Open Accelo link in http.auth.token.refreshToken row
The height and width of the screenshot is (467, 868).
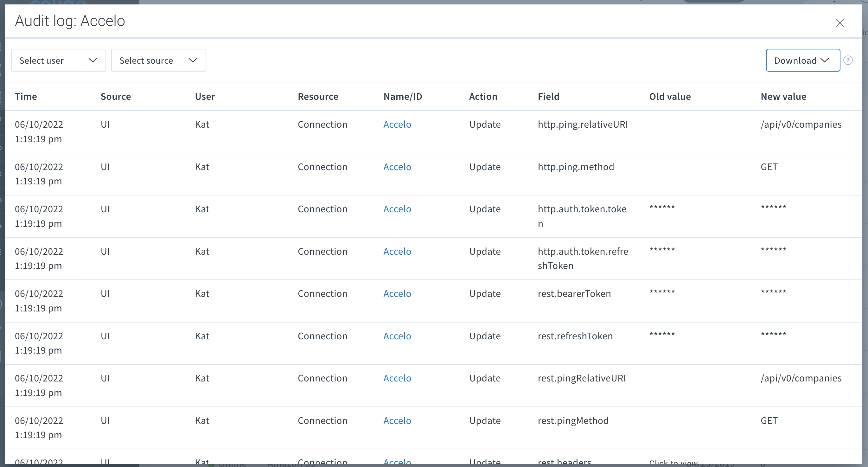click(x=397, y=251)
